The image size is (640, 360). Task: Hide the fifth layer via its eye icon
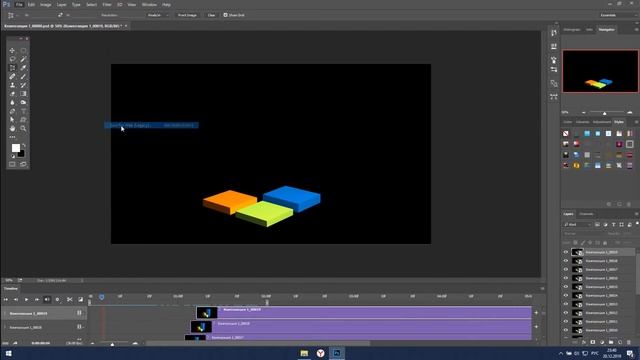566,287
